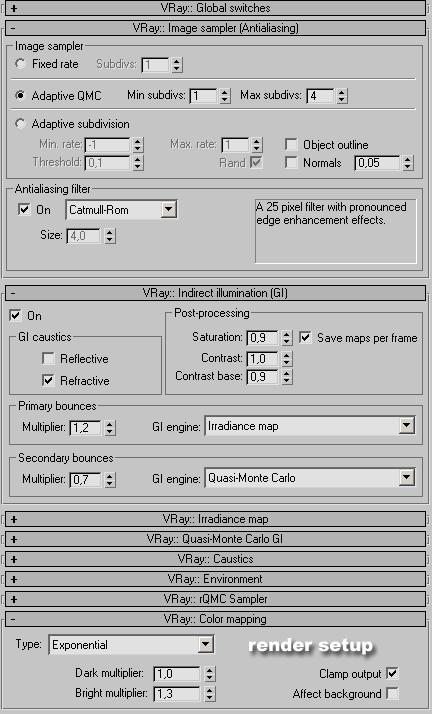432x714 pixels.
Task: Click the Max subdivs spinner arrows
Action: 342,96
